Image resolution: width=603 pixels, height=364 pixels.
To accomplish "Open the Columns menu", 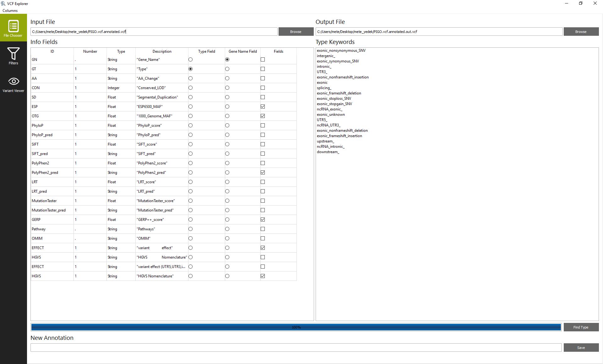I will coord(10,10).
